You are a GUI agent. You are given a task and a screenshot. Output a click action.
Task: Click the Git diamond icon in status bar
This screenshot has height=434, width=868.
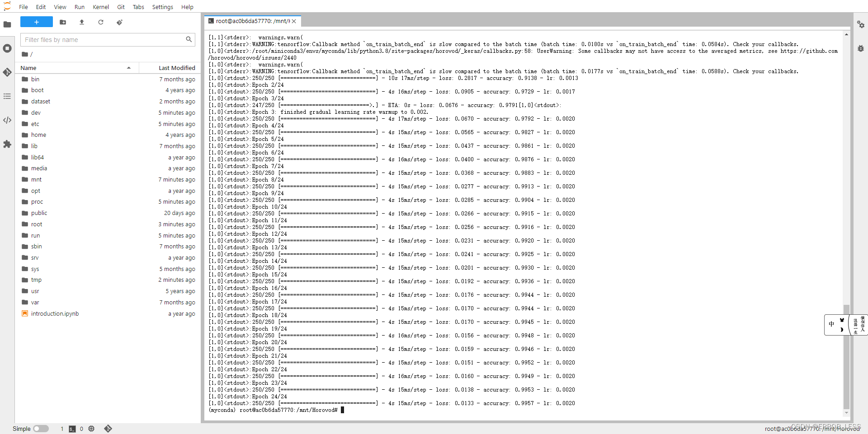(x=108, y=429)
